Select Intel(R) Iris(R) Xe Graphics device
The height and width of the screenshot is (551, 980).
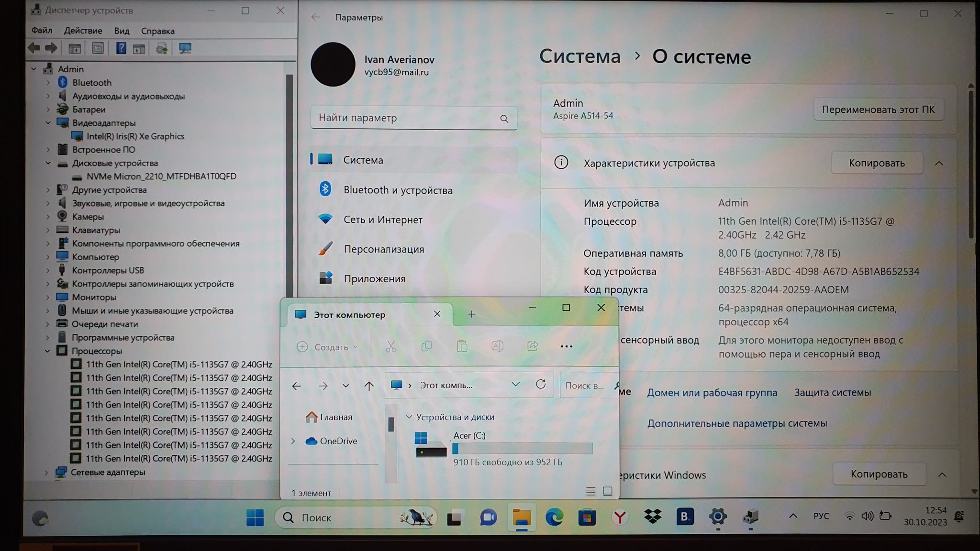pos(135,136)
